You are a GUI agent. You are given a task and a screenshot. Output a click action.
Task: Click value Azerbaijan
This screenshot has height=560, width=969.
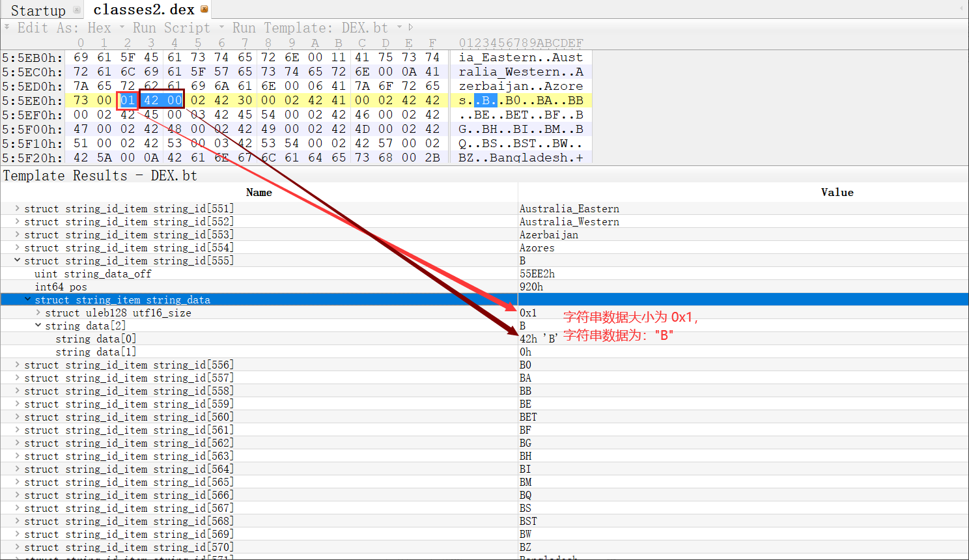[x=549, y=234]
